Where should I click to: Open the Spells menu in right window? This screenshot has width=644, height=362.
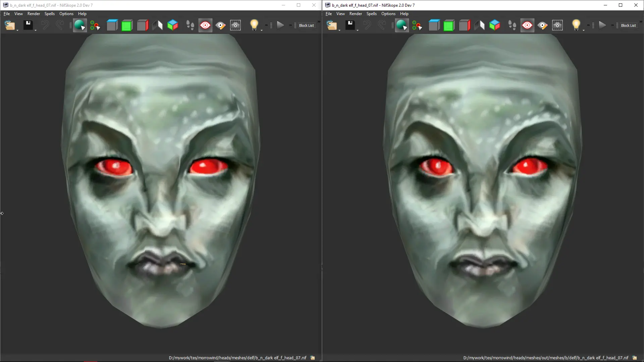click(372, 14)
